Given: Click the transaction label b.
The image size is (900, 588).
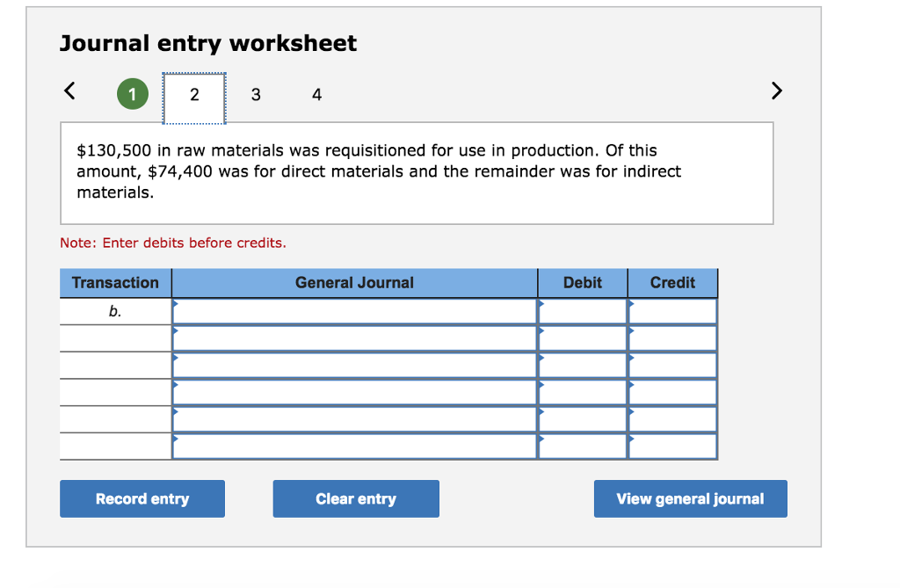Looking at the screenshot, I should (115, 311).
